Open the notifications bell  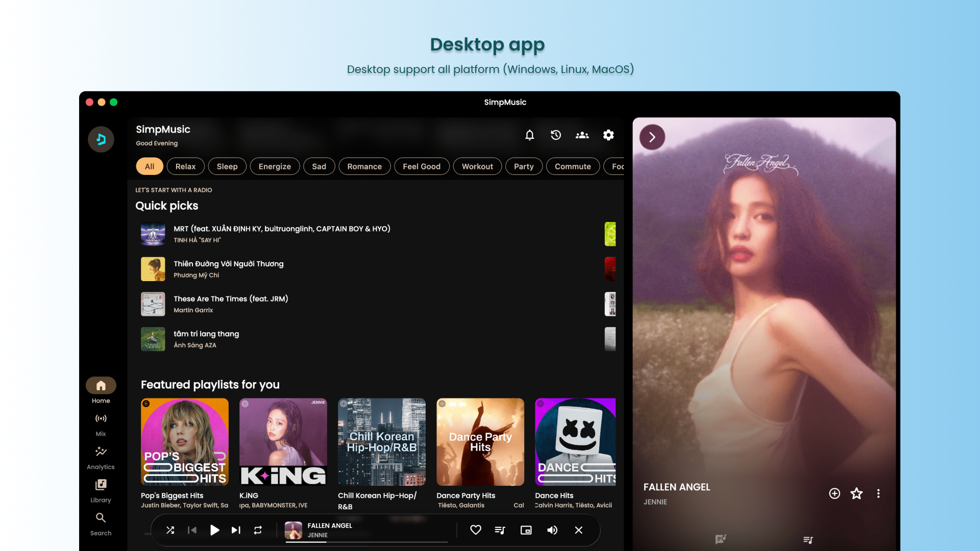pos(529,135)
